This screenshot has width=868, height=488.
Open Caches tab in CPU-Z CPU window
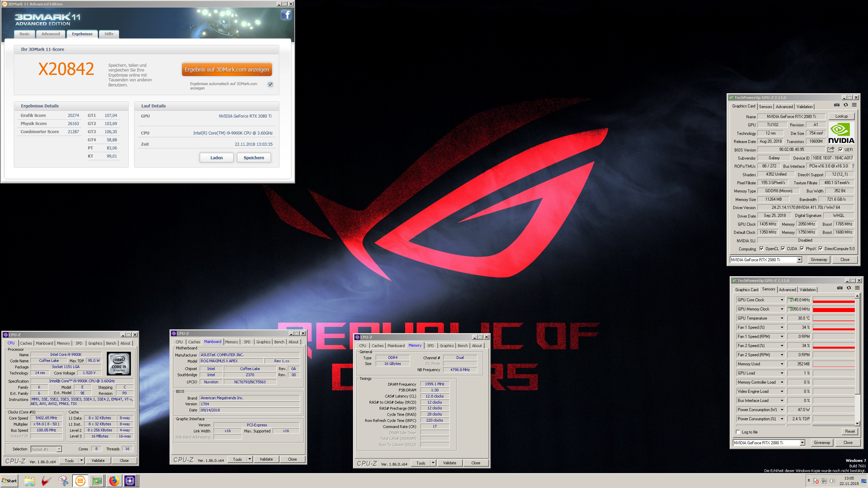(26, 343)
